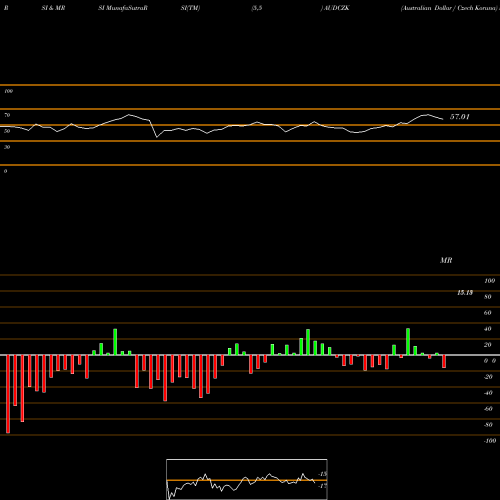Click the MR axis label -100
This screenshot has width=500, height=500.
coord(490,441)
